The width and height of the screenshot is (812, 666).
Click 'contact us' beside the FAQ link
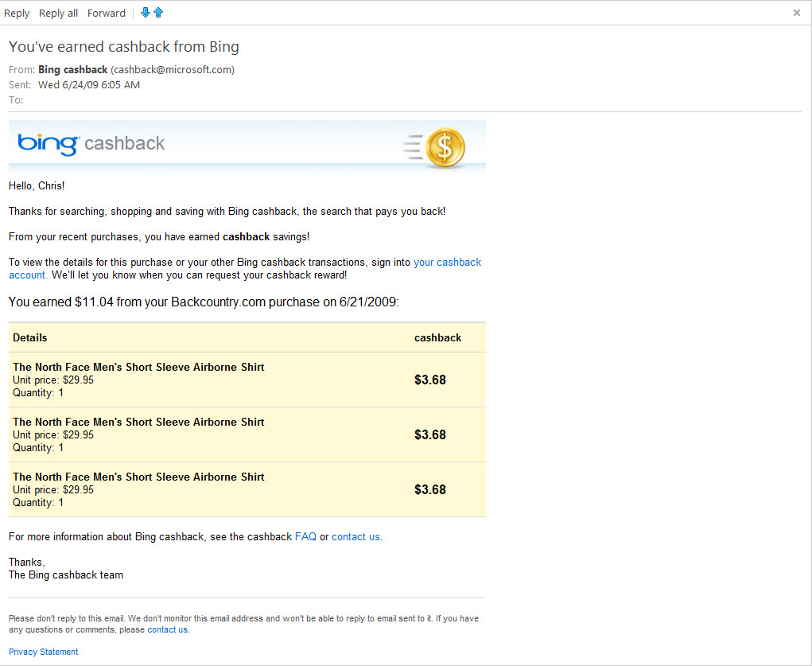355,537
